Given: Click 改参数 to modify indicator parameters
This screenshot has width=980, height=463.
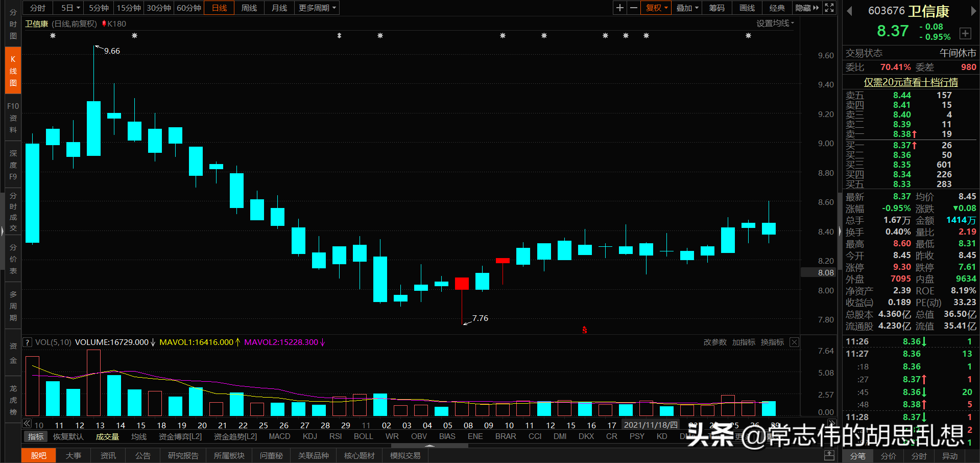Looking at the screenshot, I should [714, 342].
